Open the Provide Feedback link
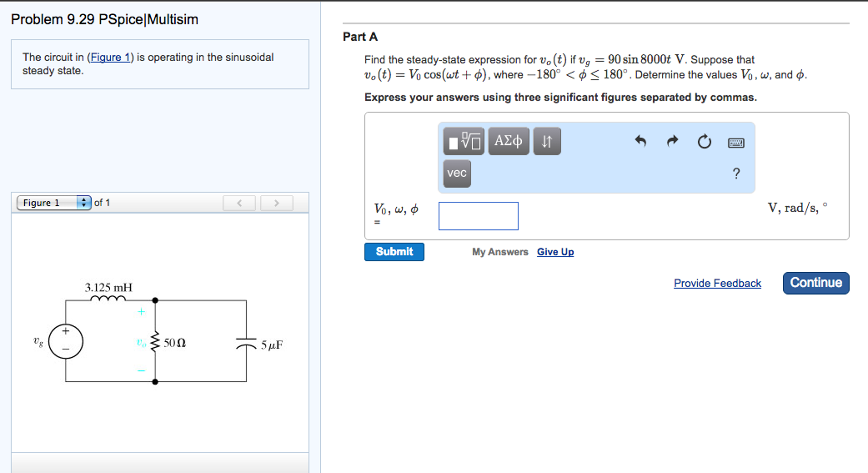 tap(717, 283)
